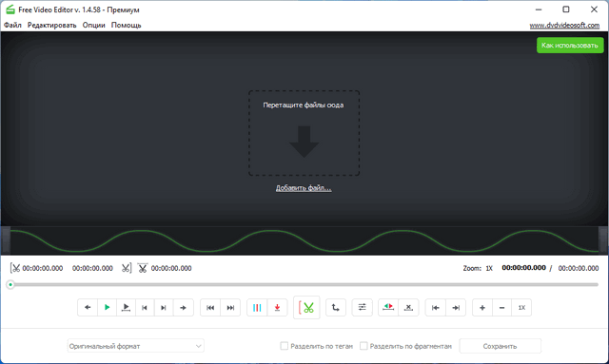Enable 'Разделить по тегам' checkbox

click(x=285, y=346)
